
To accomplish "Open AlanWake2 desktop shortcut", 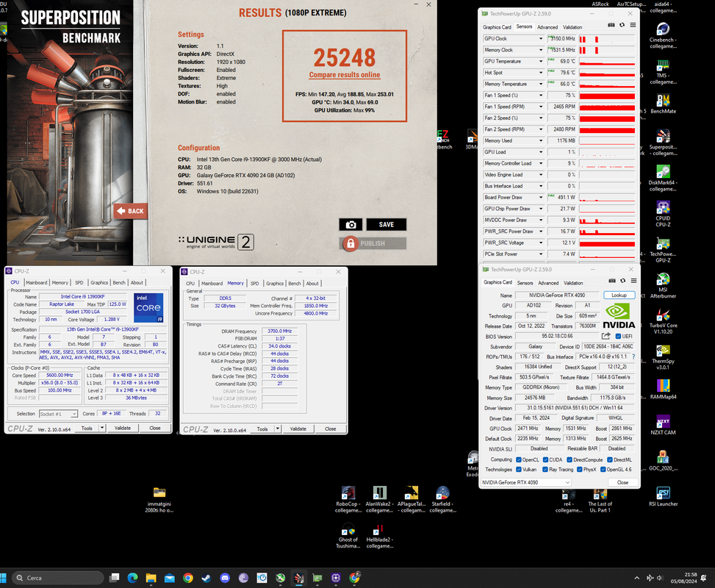I will (x=379, y=500).
